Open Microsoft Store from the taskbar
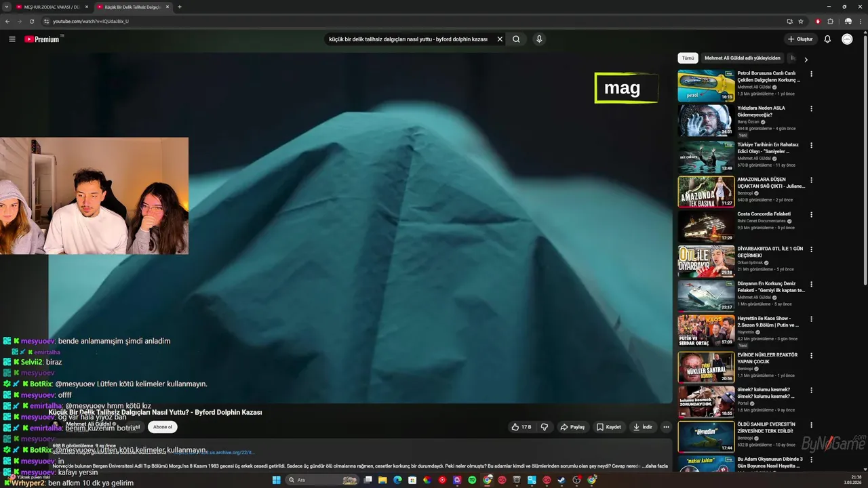Screen dimensions: 868x488 click(x=412, y=480)
